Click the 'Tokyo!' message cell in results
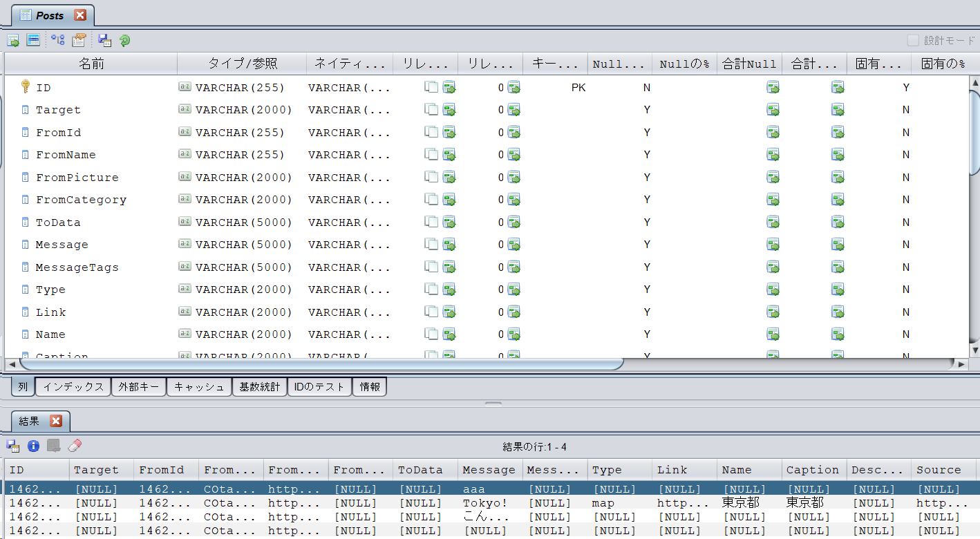 coord(490,503)
